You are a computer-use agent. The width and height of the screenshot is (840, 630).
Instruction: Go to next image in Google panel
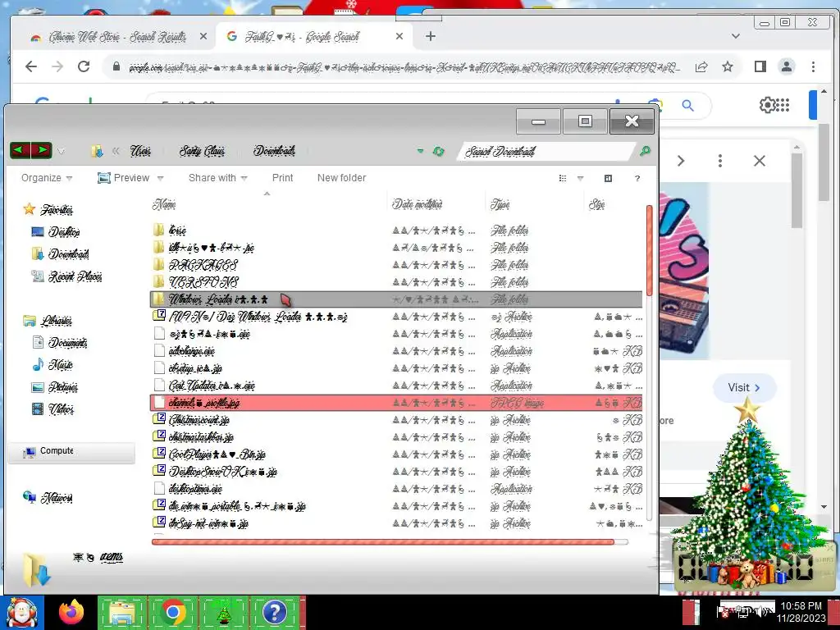pos(681,161)
